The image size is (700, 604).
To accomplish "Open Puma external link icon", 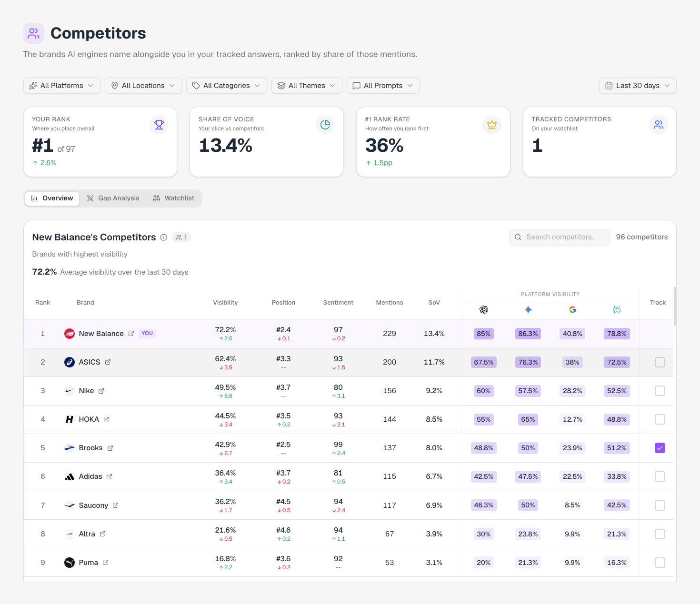I will coord(105,563).
